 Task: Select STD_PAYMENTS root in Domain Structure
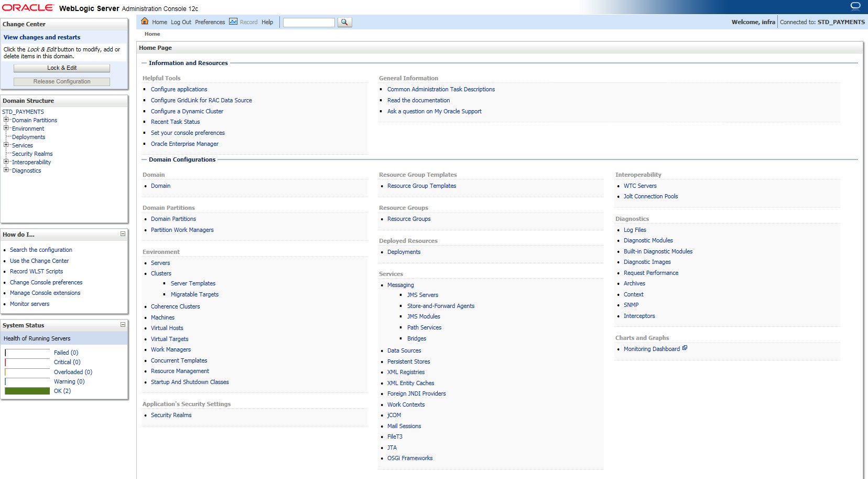(23, 112)
